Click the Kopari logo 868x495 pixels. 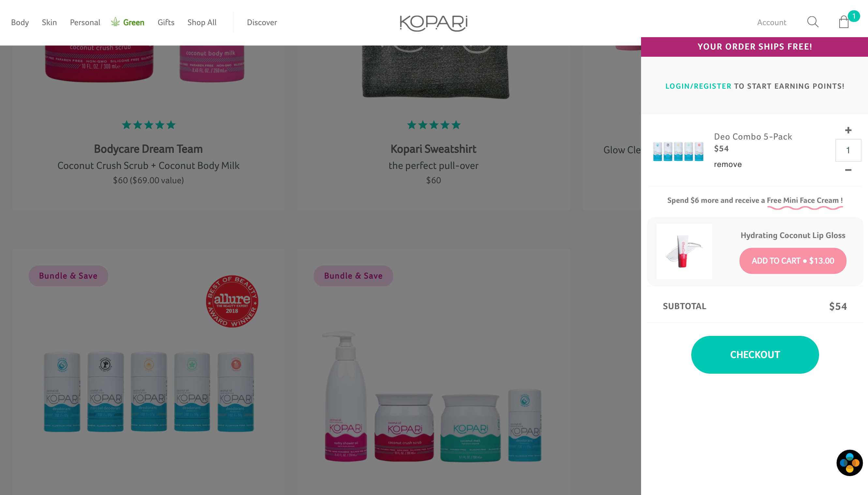pos(434,23)
